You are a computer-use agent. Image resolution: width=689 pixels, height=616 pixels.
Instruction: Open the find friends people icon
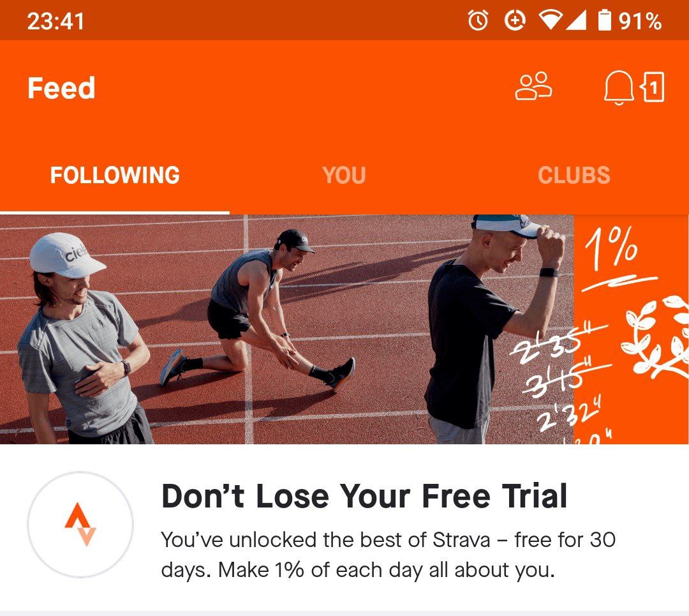pyautogui.click(x=533, y=87)
